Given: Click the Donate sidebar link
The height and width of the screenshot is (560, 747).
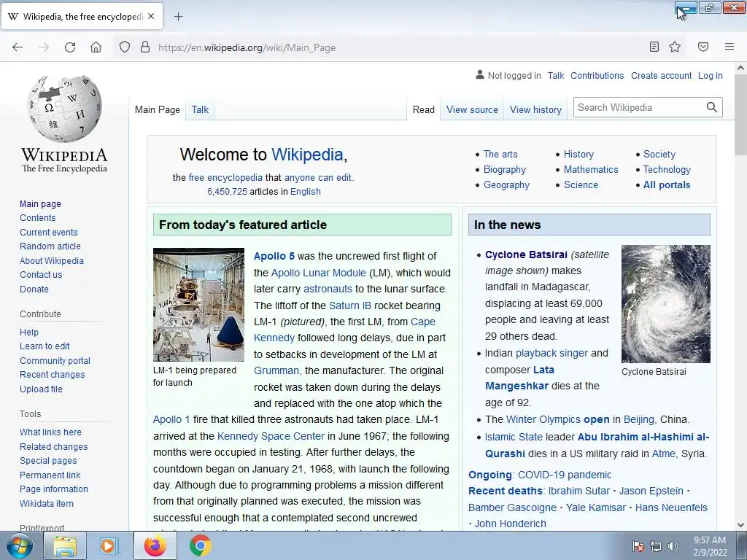Looking at the screenshot, I should 34,289.
